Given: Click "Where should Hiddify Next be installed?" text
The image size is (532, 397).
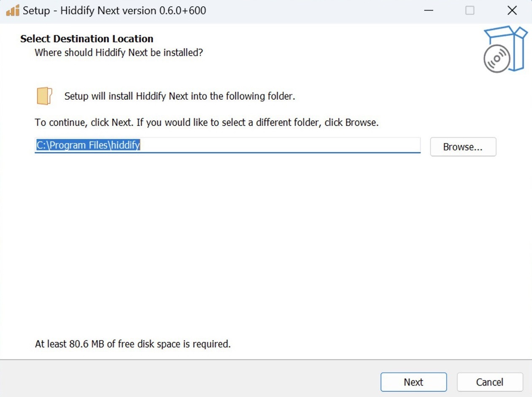Looking at the screenshot, I should click(119, 53).
